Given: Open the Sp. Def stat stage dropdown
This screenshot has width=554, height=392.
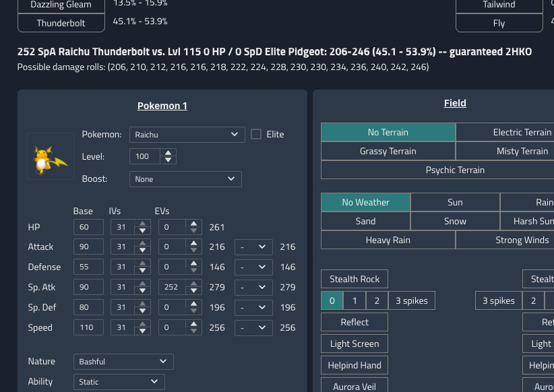Looking at the screenshot, I should (253, 307).
